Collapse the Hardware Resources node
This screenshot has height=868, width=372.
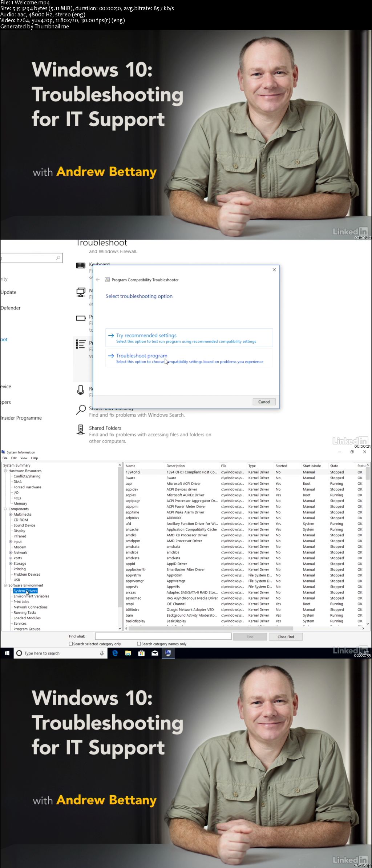point(5,471)
